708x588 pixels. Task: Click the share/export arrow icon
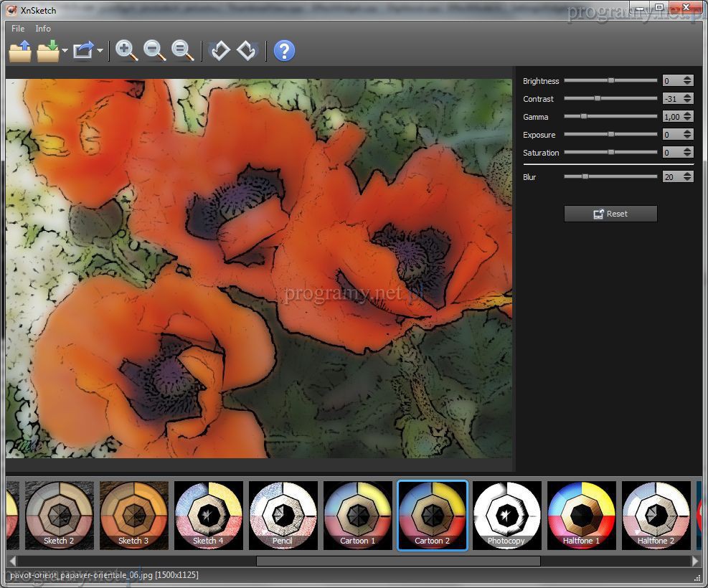pos(83,51)
